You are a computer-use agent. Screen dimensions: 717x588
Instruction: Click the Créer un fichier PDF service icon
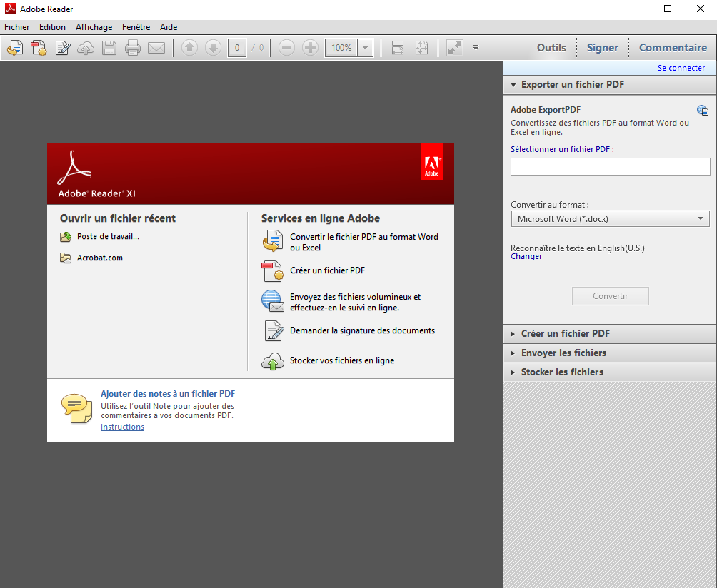tap(272, 271)
